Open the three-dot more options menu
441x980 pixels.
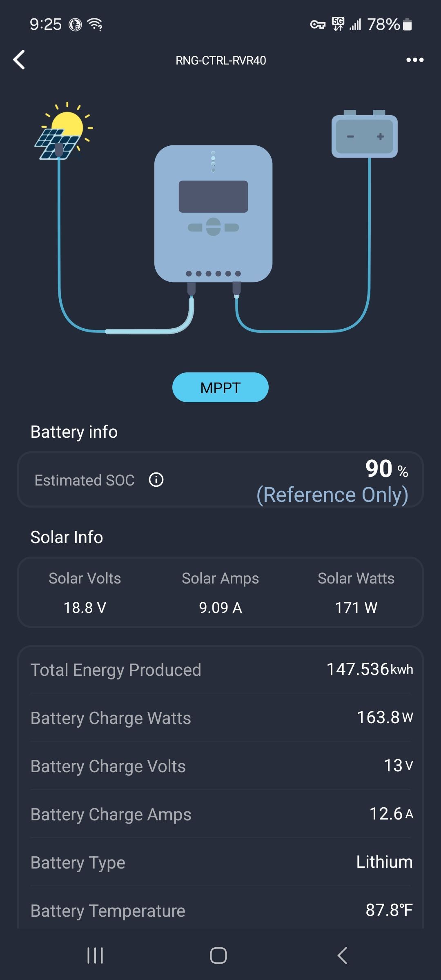click(x=415, y=60)
